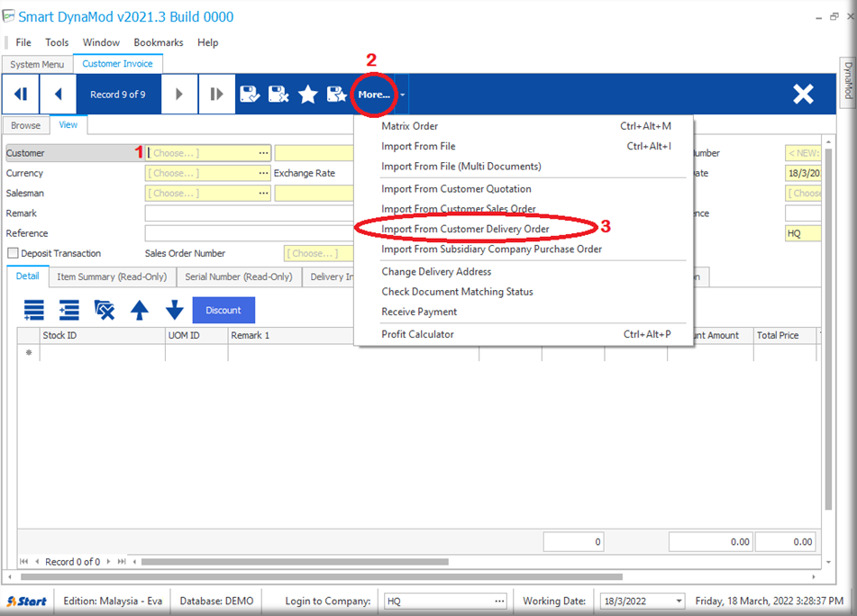Click the add row icon in Detail
This screenshot has width=857, height=616.
(34, 311)
